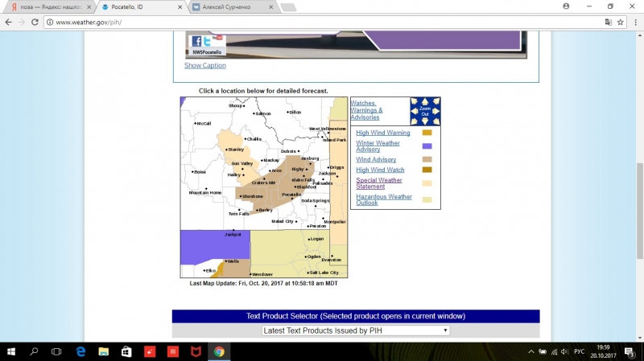
Task: Switch to the Алексей Сурченко tab
Action: click(x=232, y=7)
